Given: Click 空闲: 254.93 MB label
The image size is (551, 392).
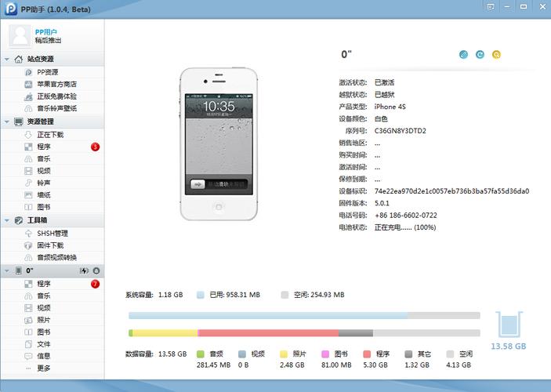Looking at the screenshot, I should point(319,295).
